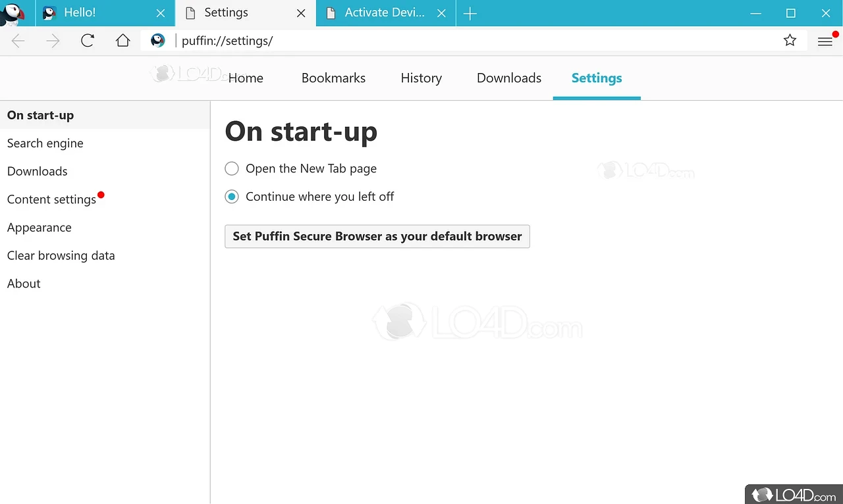Select the Settings page tab in the top navigation
Image resolution: width=843 pixels, height=504 pixels.
pyautogui.click(x=597, y=78)
